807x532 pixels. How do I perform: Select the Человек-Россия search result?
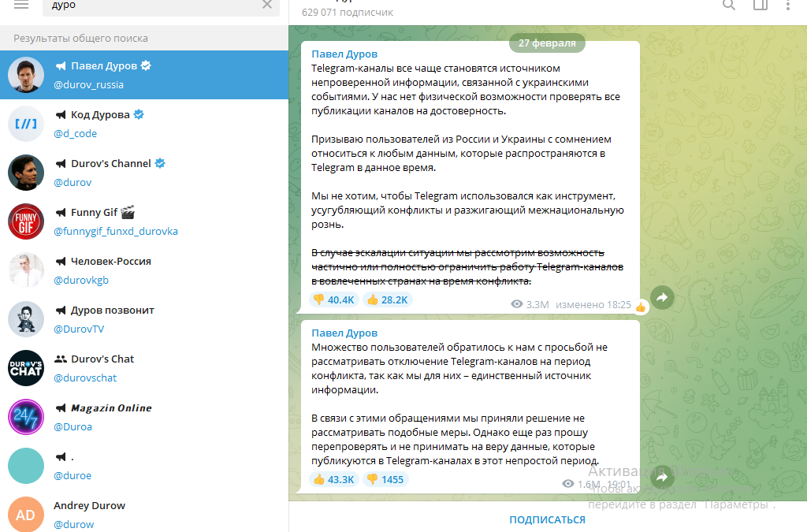coord(144,270)
